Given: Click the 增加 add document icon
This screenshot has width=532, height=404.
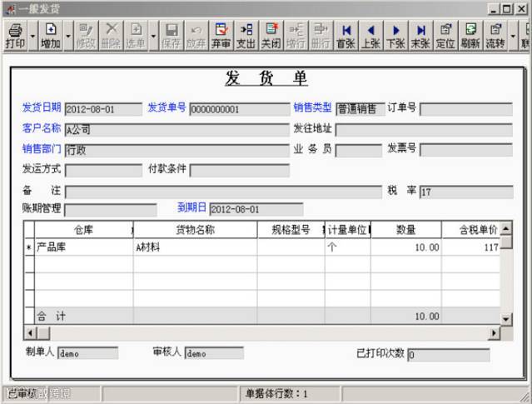Looking at the screenshot, I should click(51, 36).
